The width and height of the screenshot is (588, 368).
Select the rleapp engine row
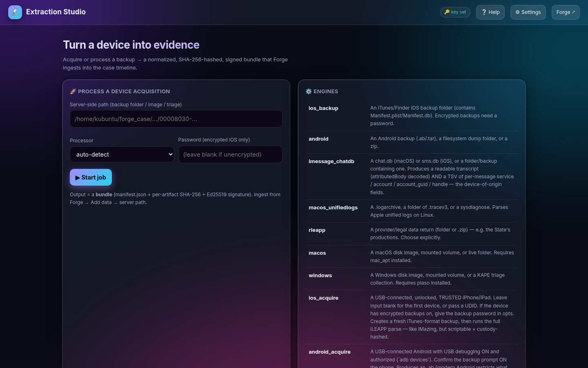pyautogui.click(x=412, y=234)
